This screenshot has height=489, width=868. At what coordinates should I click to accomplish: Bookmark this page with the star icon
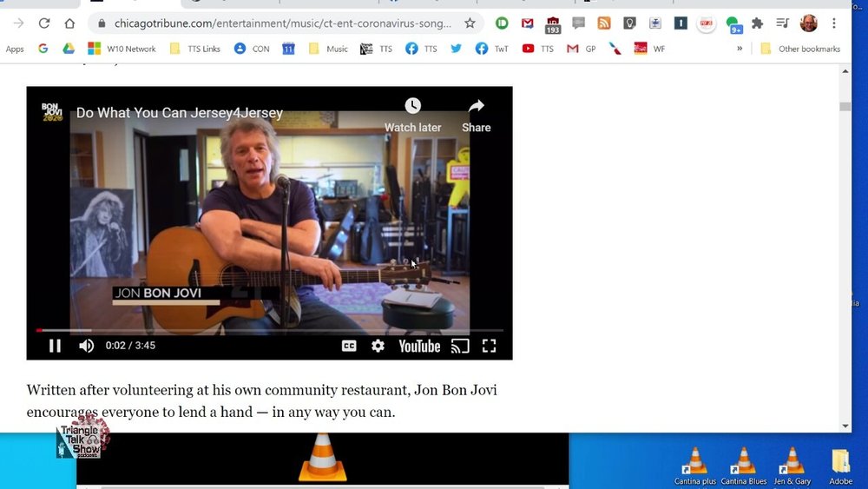coord(470,23)
